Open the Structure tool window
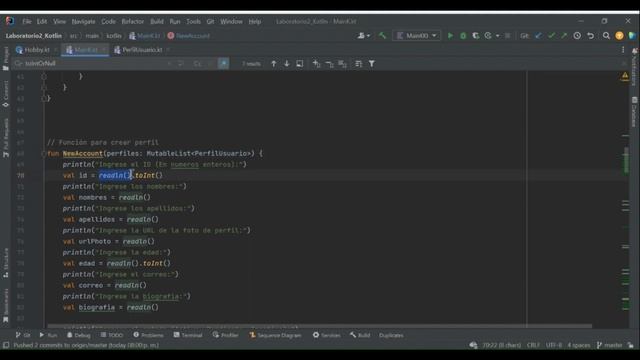 click(6, 263)
